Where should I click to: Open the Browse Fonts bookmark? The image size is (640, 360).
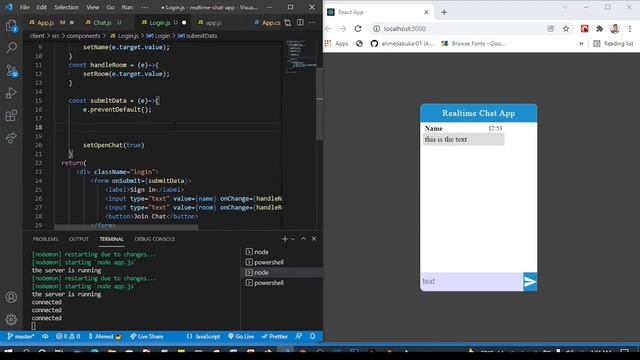pyautogui.click(x=473, y=43)
